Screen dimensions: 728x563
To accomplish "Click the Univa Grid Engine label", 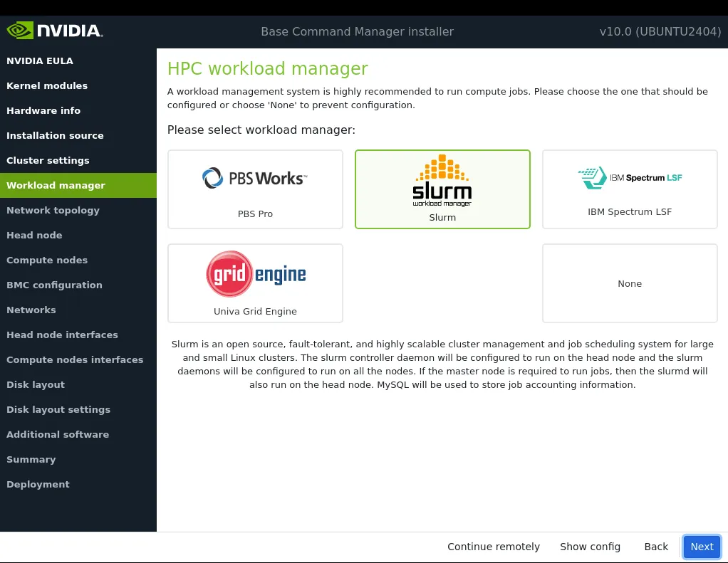I will point(255,311).
